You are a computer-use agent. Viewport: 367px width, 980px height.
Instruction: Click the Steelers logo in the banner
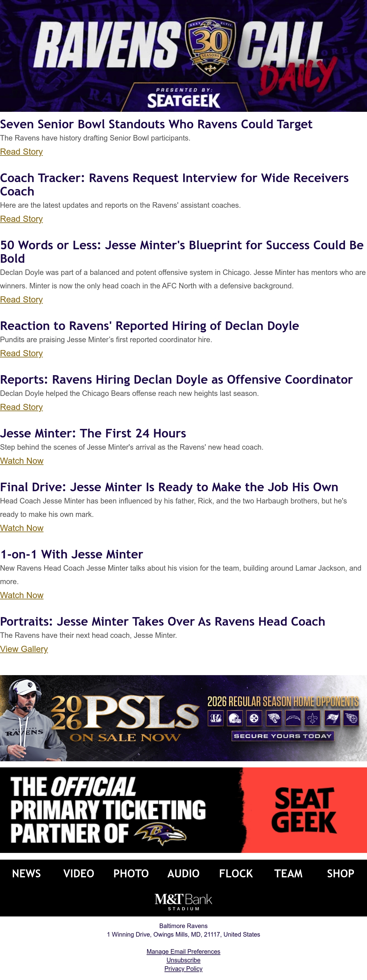[254, 718]
